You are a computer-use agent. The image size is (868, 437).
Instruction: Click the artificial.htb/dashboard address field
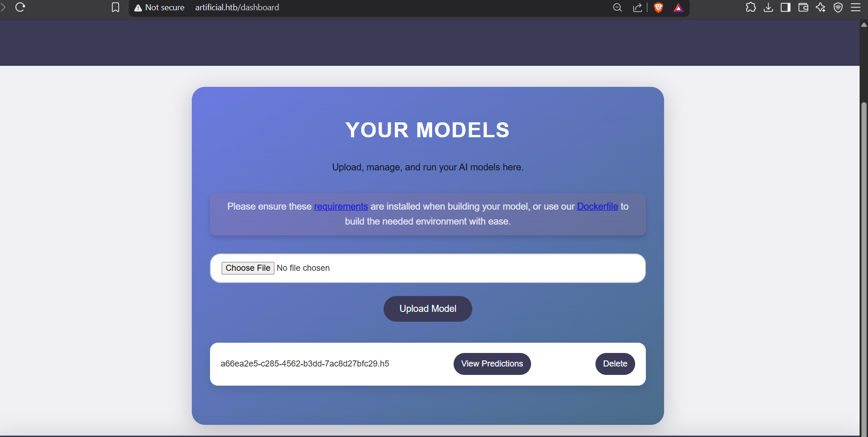tap(237, 7)
